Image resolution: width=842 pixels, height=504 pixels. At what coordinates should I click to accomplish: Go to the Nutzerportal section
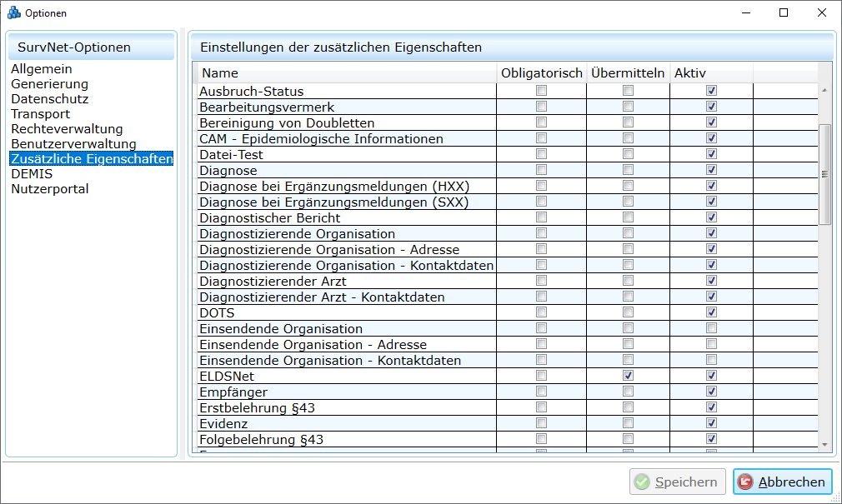[x=50, y=189]
